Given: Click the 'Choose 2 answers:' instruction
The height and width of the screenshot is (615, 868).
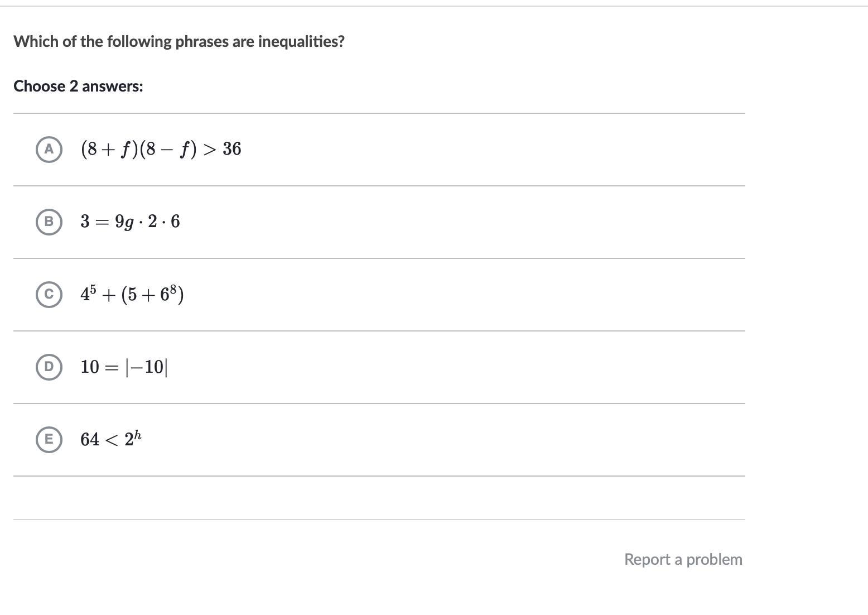Looking at the screenshot, I should point(78,86).
